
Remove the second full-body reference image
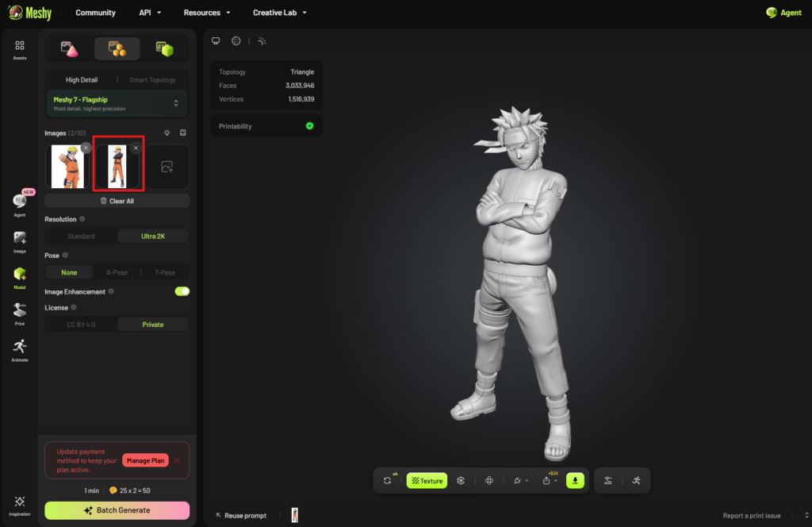coord(136,148)
